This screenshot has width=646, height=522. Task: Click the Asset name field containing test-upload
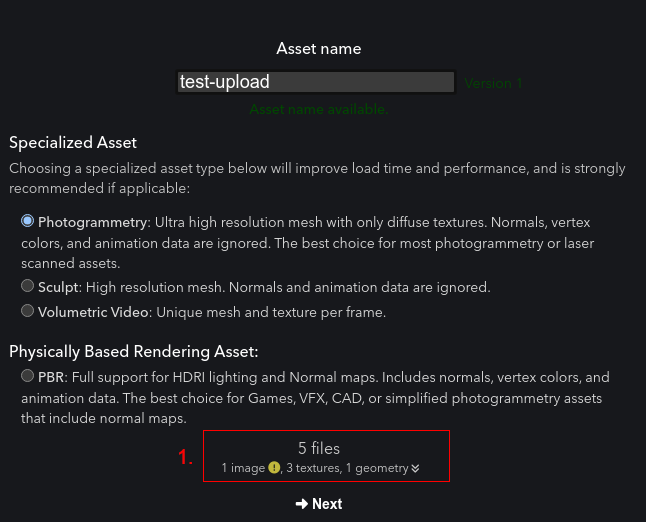click(316, 82)
